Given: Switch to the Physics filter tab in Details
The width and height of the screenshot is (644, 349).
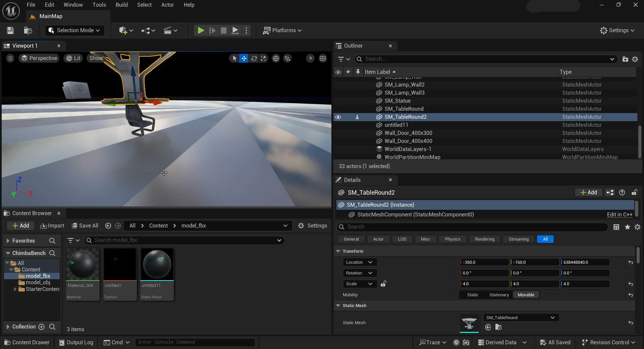Looking at the screenshot, I should pyautogui.click(x=452, y=239).
